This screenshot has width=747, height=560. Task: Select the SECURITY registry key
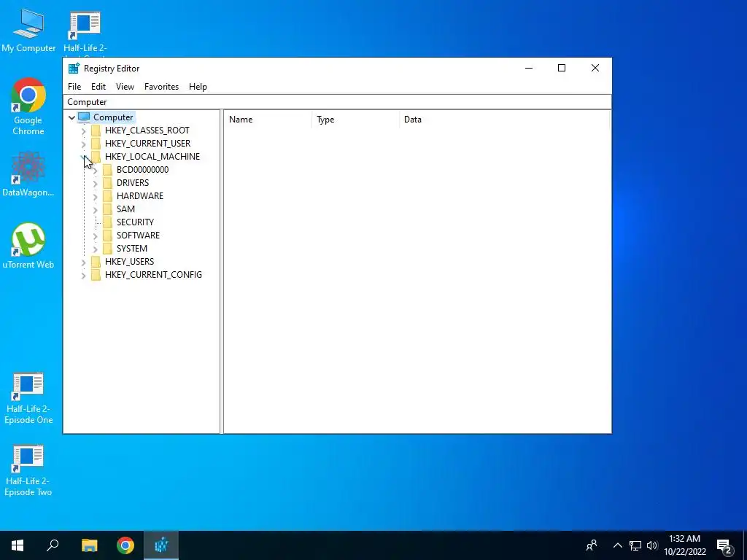point(135,222)
